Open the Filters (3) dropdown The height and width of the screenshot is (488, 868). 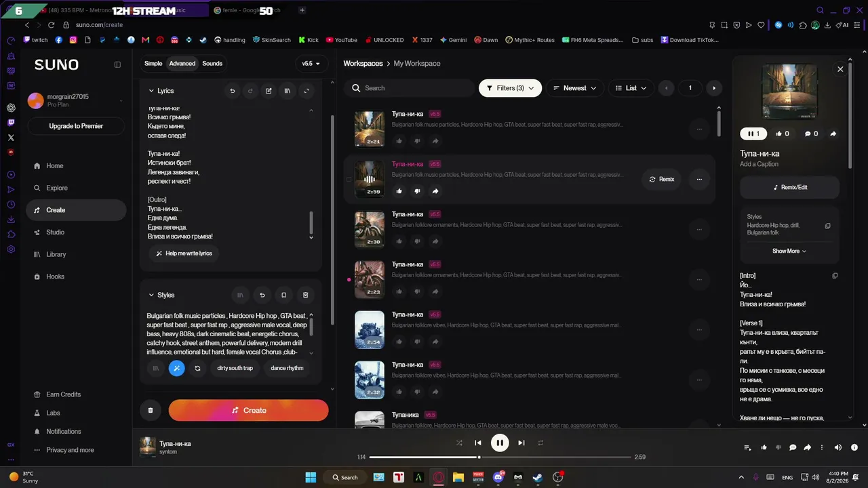click(x=510, y=88)
